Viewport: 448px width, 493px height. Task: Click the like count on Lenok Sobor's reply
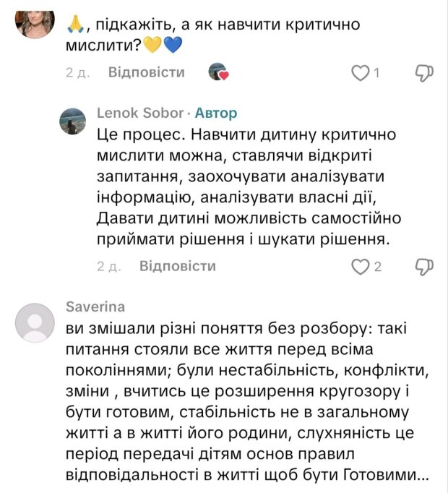[x=377, y=267]
